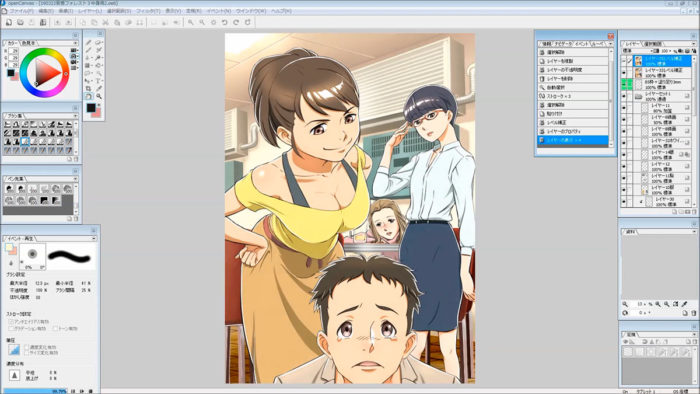Screen dimensions: 700x394
Task: Open the 標準 blend mode dropdown
Action: pyautogui.click(x=637, y=51)
